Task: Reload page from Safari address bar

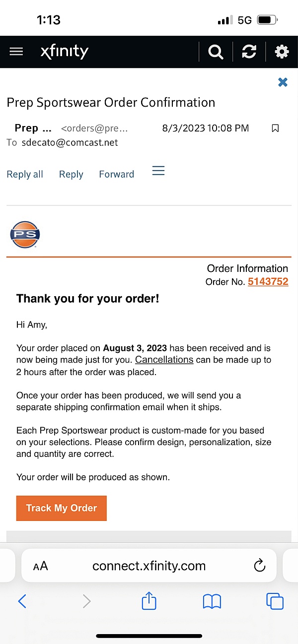Action: pos(259,566)
